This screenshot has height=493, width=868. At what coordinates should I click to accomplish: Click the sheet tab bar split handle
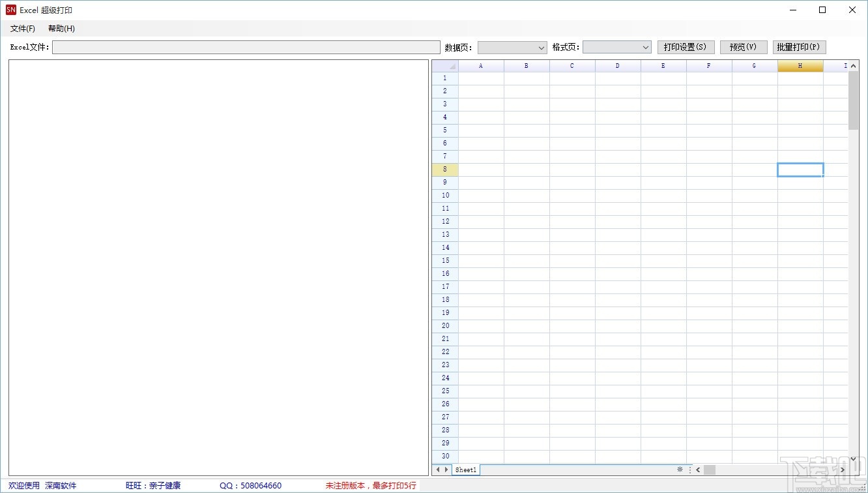(689, 470)
